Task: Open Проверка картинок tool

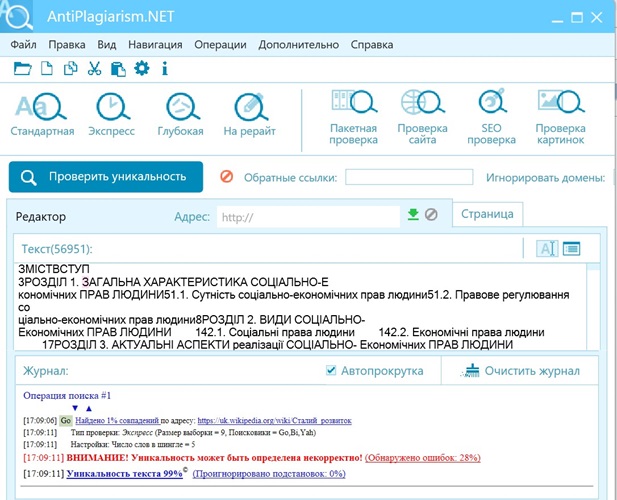Action: (560, 117)
